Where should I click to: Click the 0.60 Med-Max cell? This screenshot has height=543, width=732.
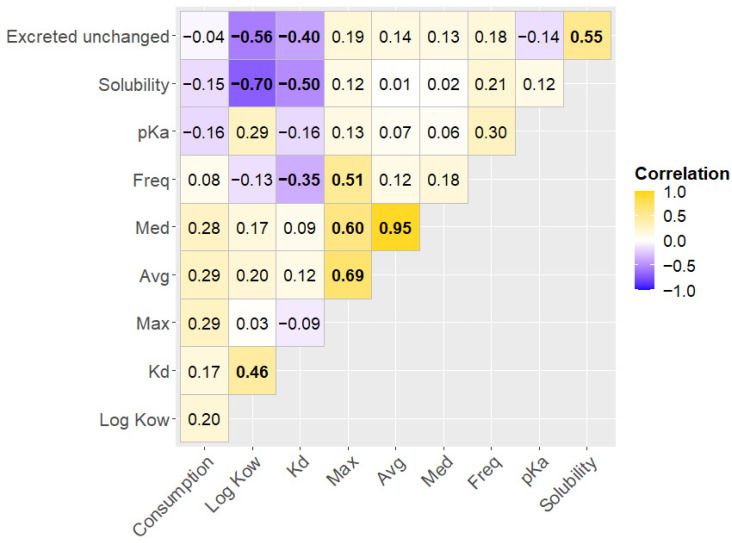(x=348, y=227)
